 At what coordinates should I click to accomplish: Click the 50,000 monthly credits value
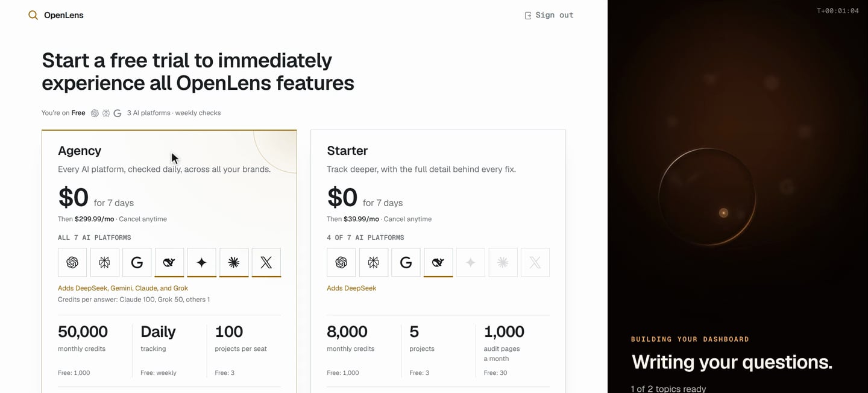pos(83,332)
